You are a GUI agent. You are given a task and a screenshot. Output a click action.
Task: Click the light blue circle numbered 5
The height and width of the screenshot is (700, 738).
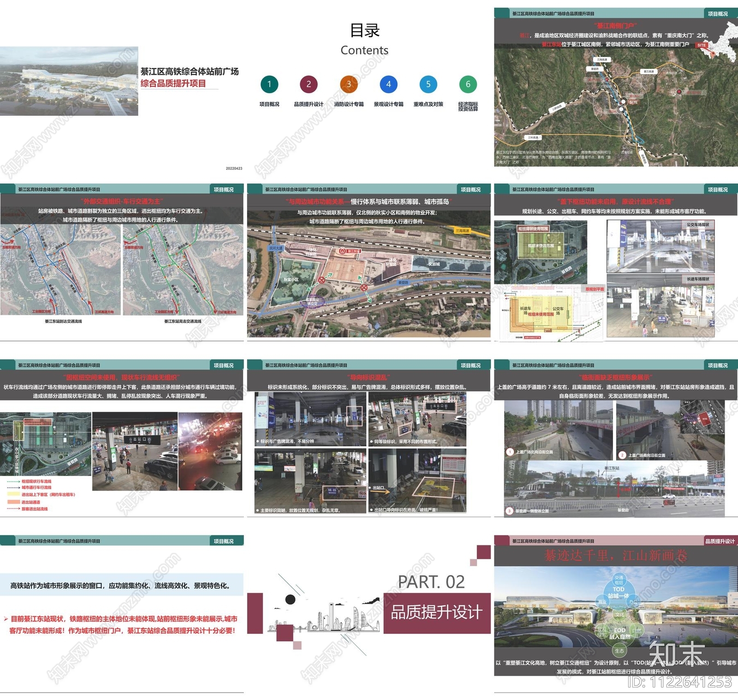(428, 84)
